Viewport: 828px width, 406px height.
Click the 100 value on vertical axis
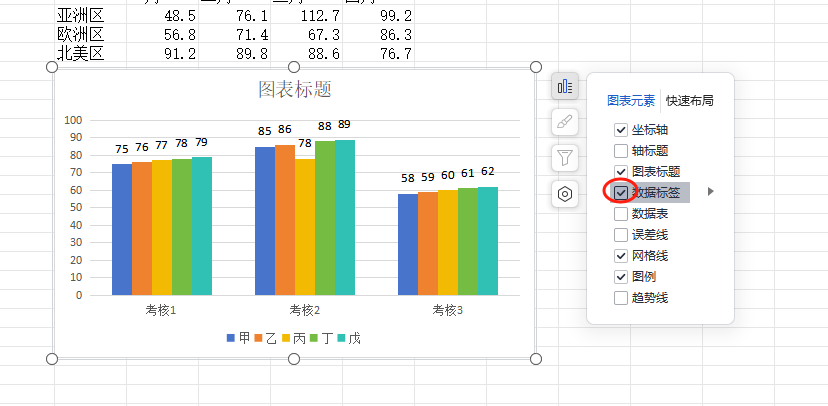pos(73,120)
